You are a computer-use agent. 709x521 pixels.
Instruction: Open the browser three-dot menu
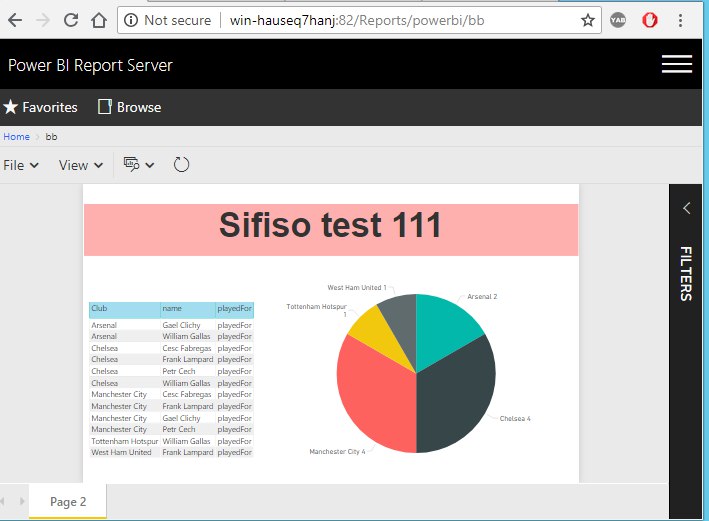pyautogui.click(x=680, y=20)
